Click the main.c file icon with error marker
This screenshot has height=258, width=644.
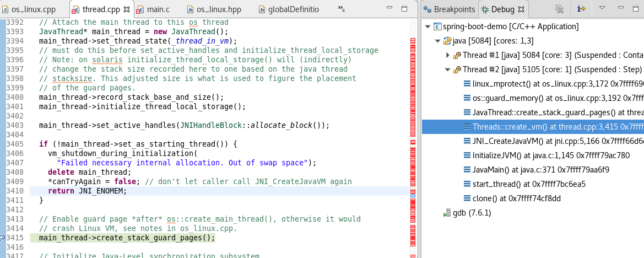(x=140, y=9)
